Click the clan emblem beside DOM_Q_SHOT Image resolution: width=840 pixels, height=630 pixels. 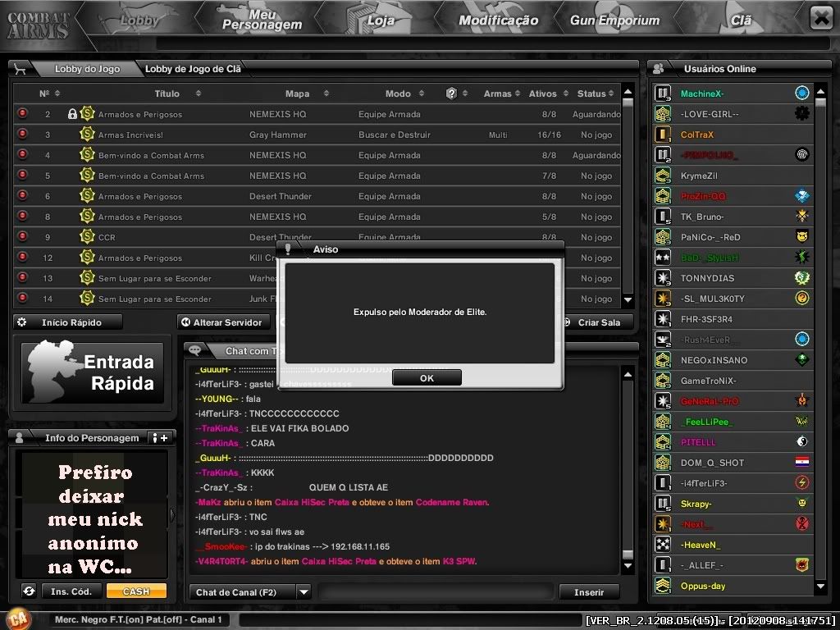pos(801,463)
